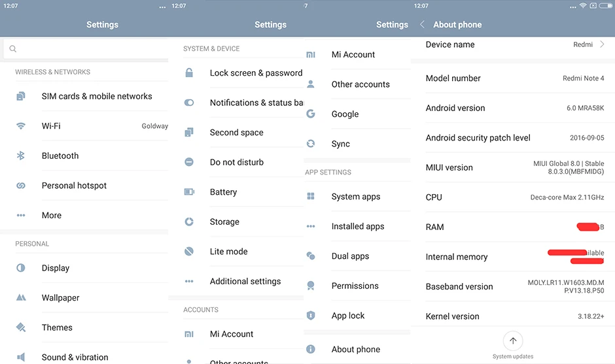The image size is (615, 364).
Task: Tap the Wi-Fi icon
Action: coord(21,125)
